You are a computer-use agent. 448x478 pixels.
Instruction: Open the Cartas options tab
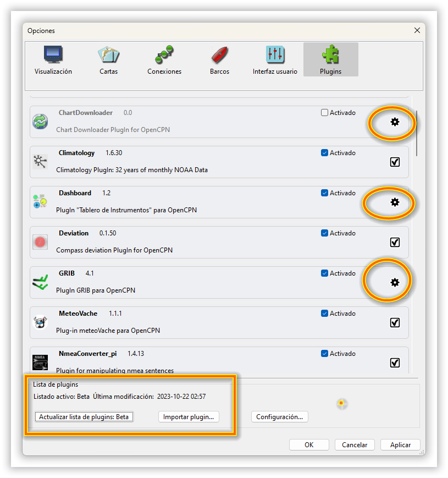pyautogui.click(x=109, y=60)
